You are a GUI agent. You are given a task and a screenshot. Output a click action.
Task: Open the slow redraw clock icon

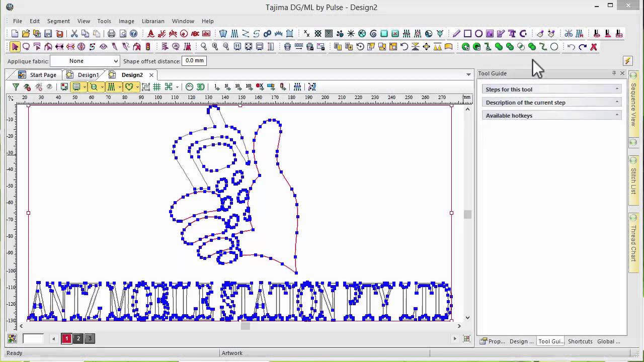[190, 87]
